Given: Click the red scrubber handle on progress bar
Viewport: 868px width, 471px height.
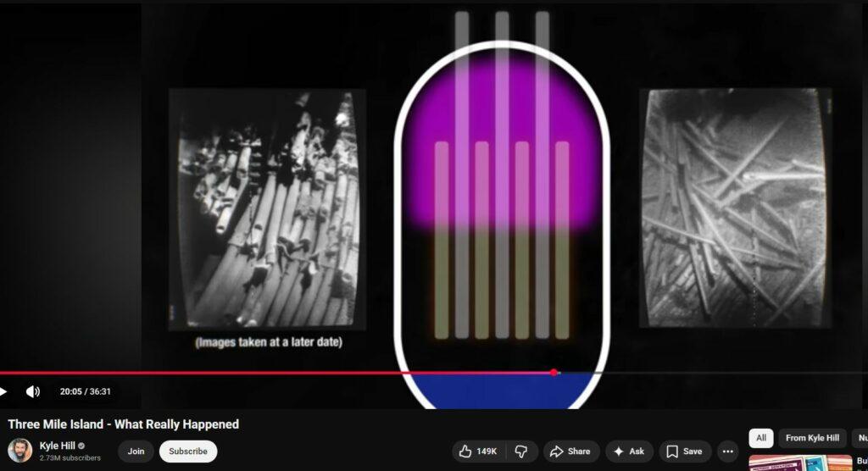Looking at the screenshot, I should (x=554, y=373).
